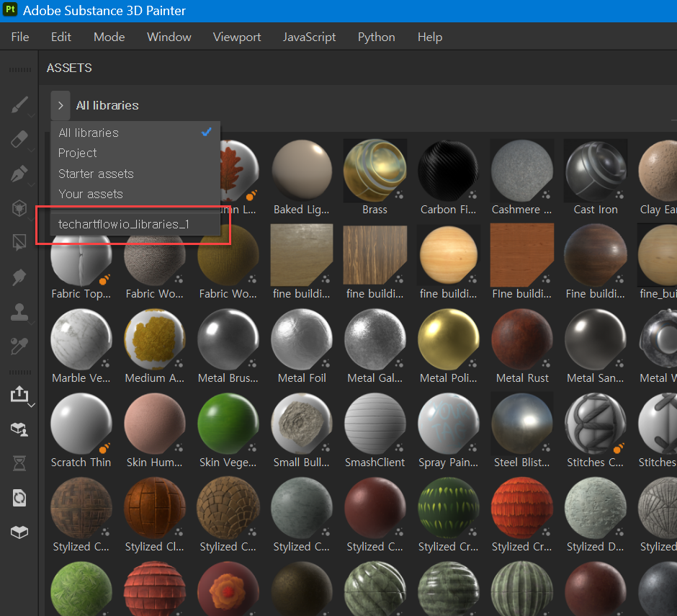This screenshot has width=677, height=616.
Task: Click the All libraries header label
Action: (x=107, y=105)
